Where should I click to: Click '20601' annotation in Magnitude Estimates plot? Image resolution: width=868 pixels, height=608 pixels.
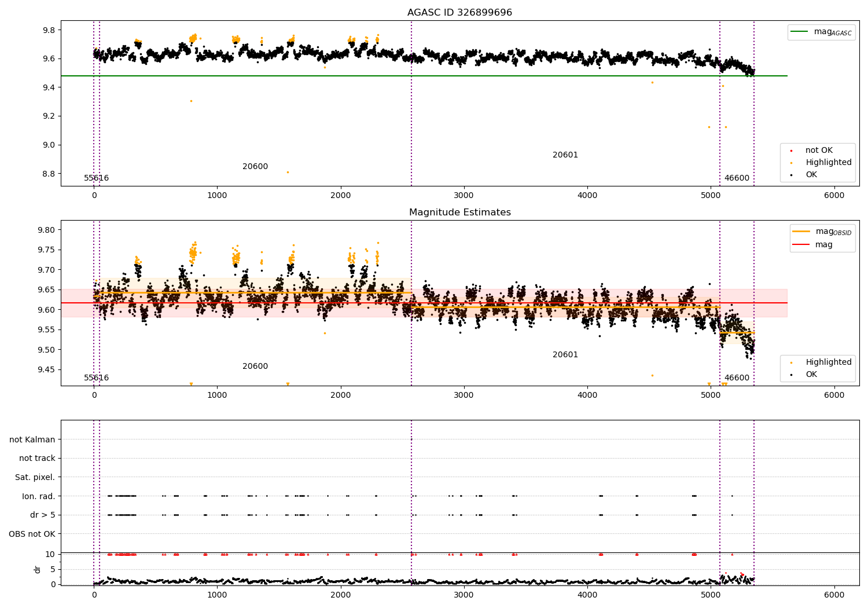(x=565, y=355)
